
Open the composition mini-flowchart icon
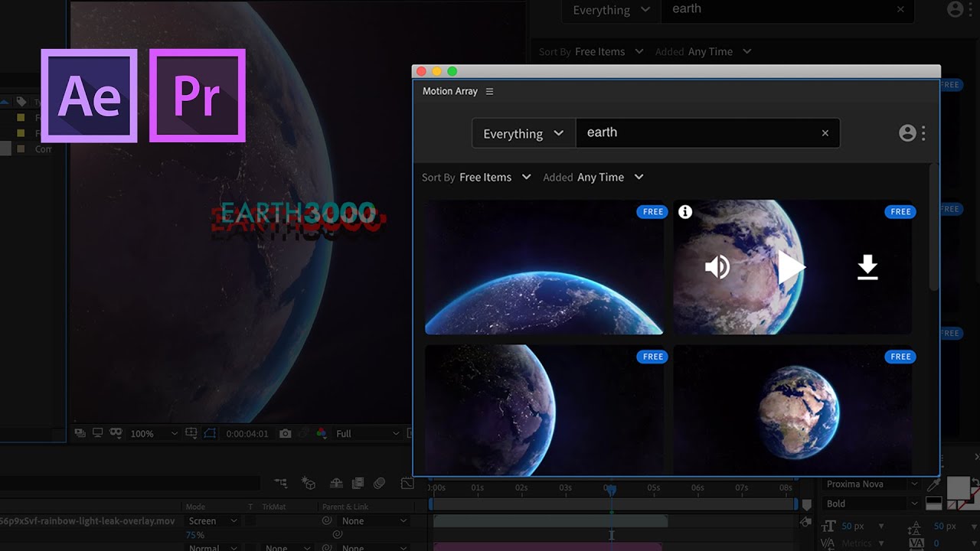click(x=281, y=483)
